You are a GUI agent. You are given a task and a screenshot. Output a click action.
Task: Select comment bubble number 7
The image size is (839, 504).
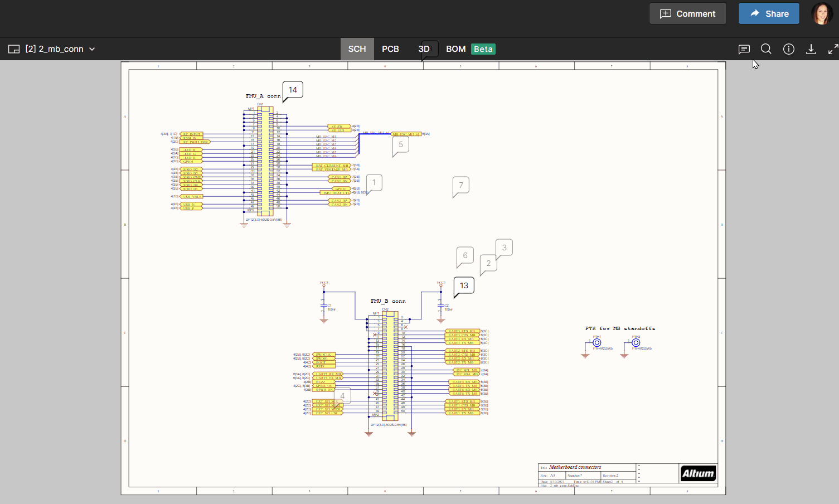(460, 185)
